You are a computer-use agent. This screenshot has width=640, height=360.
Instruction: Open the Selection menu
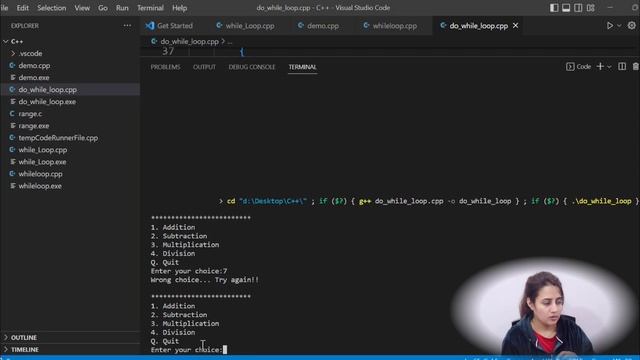click(x=51, y=8)
